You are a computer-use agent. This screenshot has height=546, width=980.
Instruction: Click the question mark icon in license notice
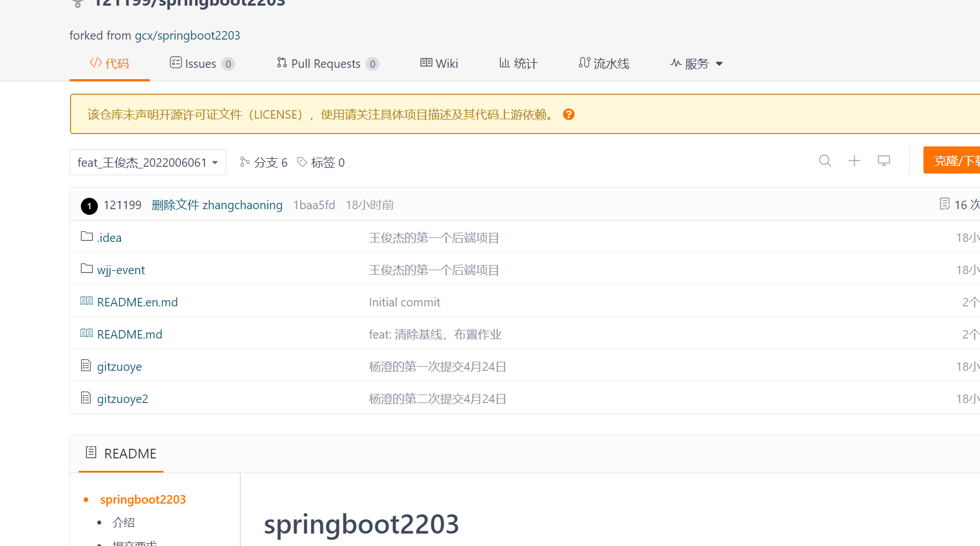coord(569,114)
